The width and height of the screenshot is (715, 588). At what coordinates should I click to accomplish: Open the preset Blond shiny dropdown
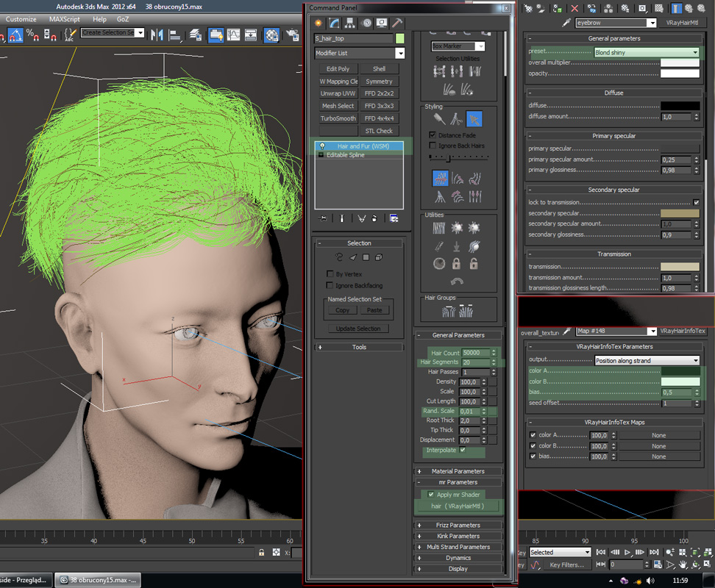coord(647,52)
